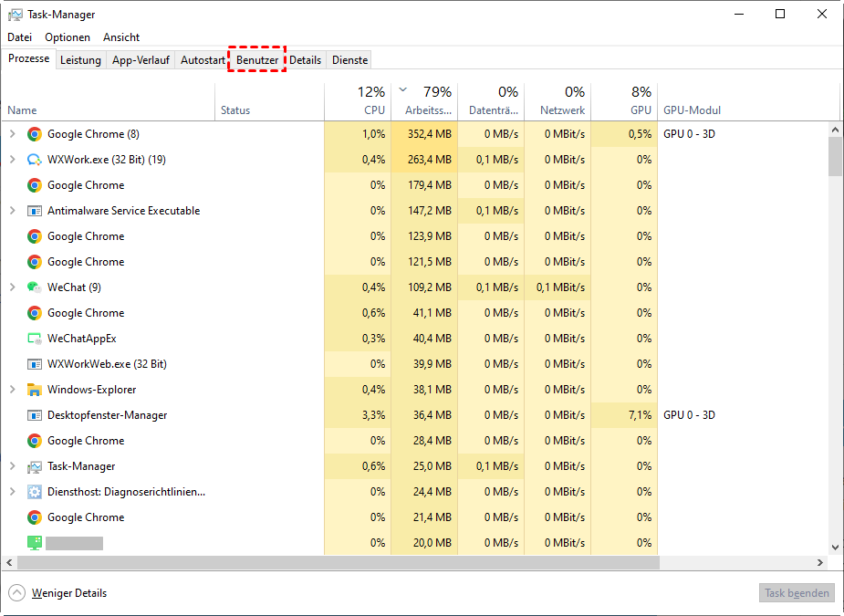Click the WXWork.exe process icon
844x616 pixels.
35,160
